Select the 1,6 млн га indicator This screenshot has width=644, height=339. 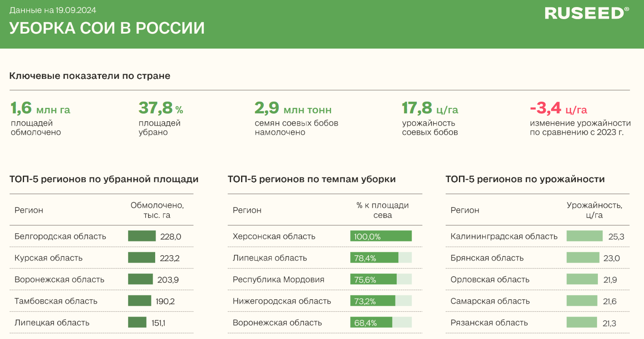point(40,108)
